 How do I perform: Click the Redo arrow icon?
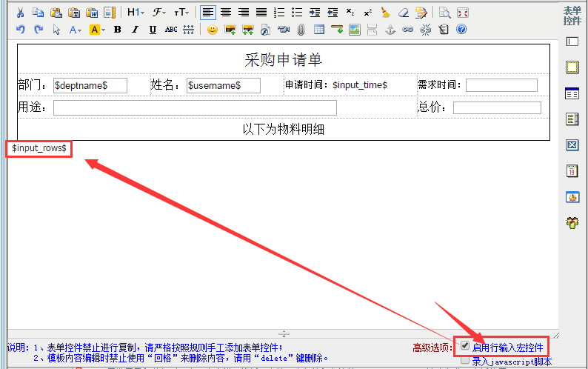[39, 30]
